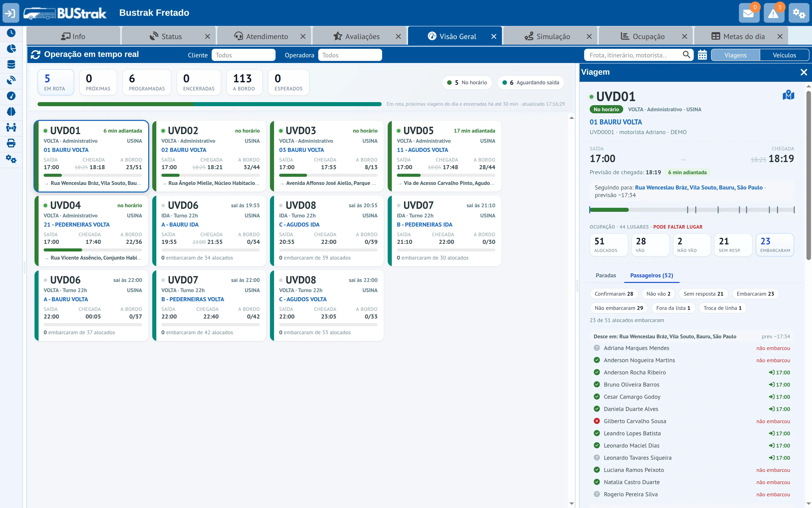This screenshot has width=812, height=508.
Task: Open the Cliente Todos dropdown
Action: point(243,55)
